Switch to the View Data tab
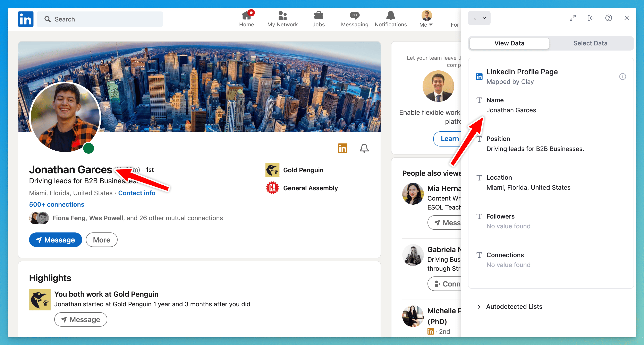The width and height of the screenshot is (644, 345). (x=509, y=43)
